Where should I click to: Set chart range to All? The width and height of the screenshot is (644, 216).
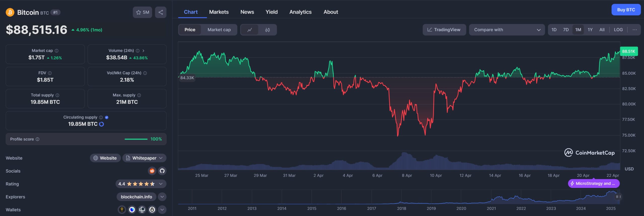pos(602,30)
